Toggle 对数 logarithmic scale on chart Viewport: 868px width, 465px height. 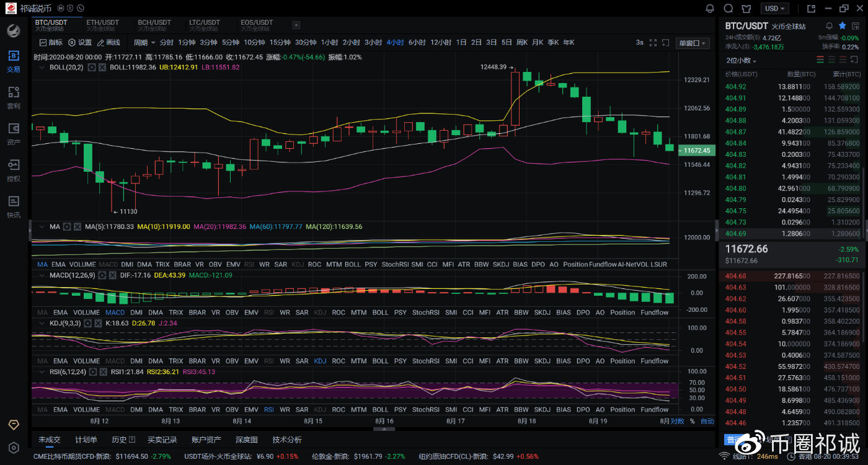[x=677, y=421]
